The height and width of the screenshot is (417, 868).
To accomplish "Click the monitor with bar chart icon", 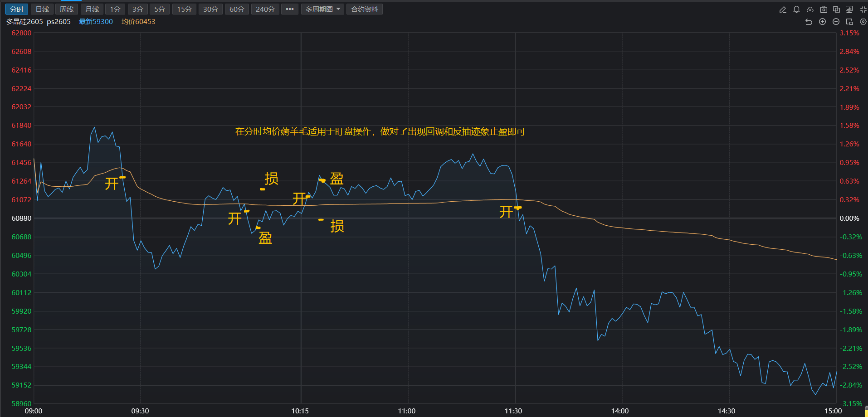I will coord(849,10).
